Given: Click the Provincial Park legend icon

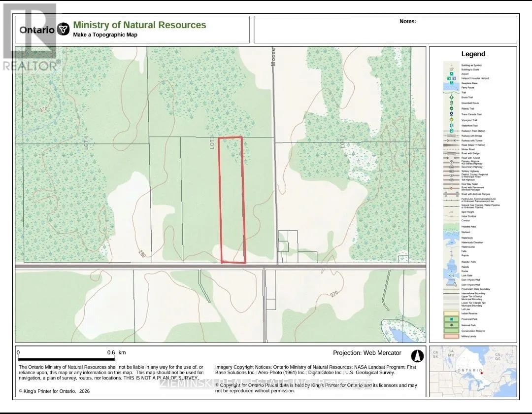Looking at the screenshot, I should tap(450, 319).
